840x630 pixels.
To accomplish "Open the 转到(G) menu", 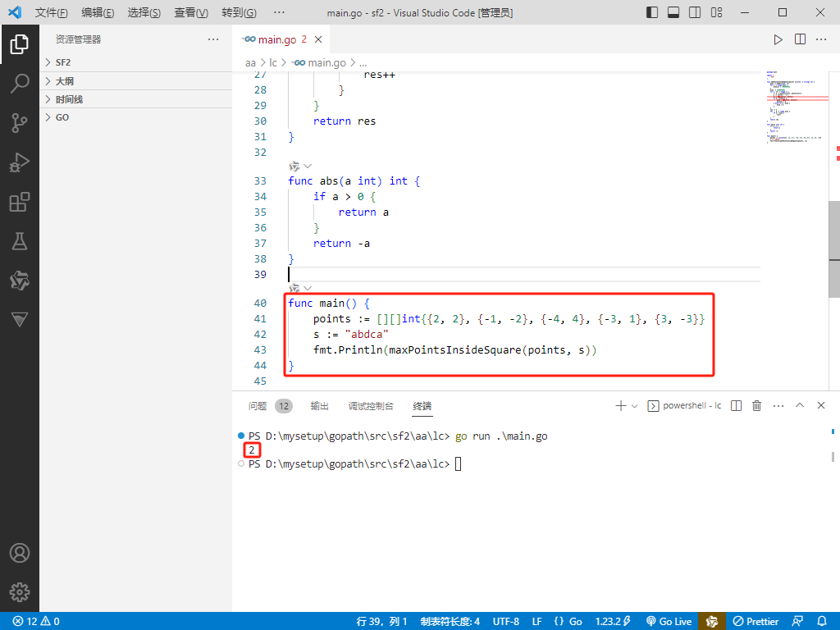I will (x=239, y=12).
